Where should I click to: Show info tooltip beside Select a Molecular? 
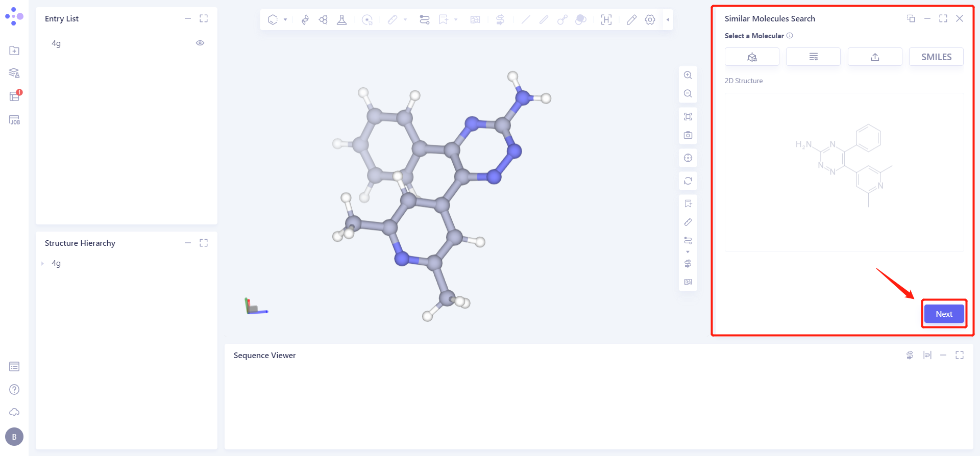click(x=790, y=36)
